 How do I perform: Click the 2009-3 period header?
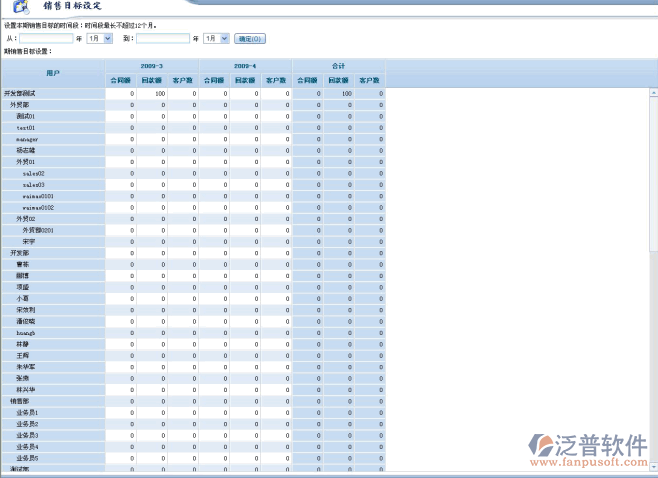(x=152, y=66)
